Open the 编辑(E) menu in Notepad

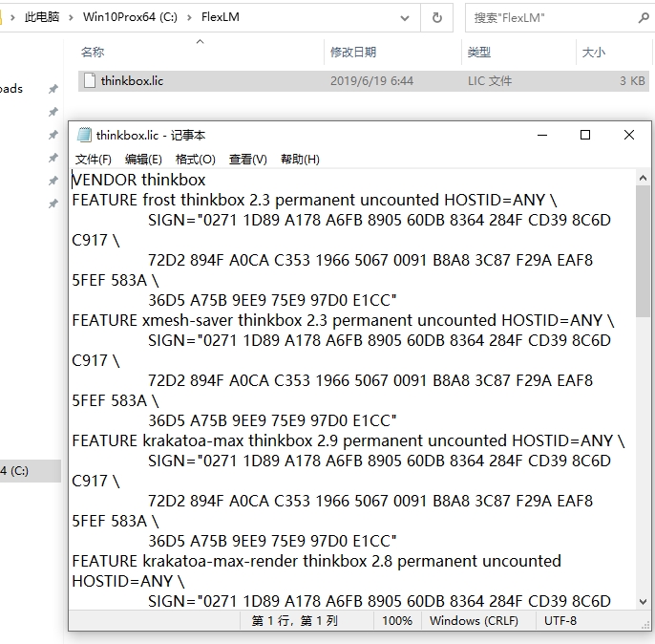click(143, 160)
